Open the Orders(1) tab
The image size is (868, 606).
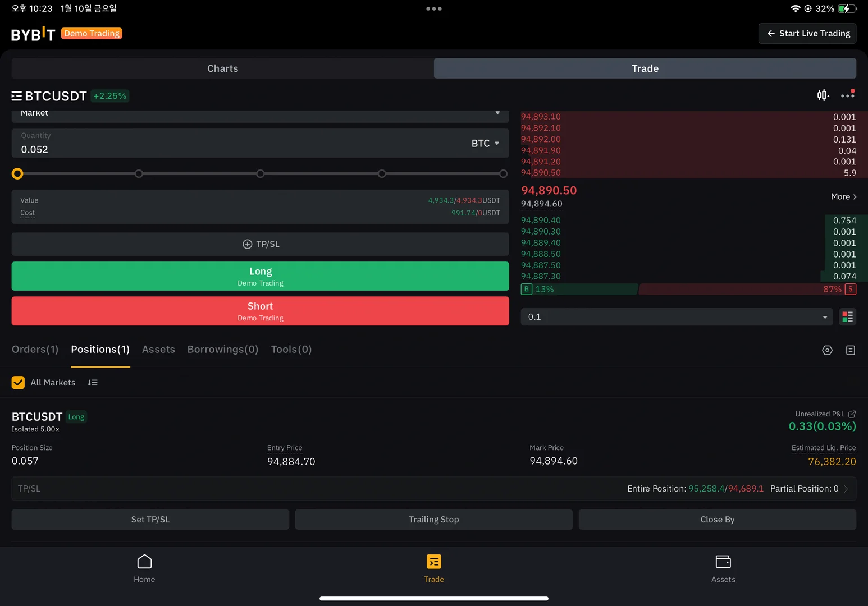point(35,350)
